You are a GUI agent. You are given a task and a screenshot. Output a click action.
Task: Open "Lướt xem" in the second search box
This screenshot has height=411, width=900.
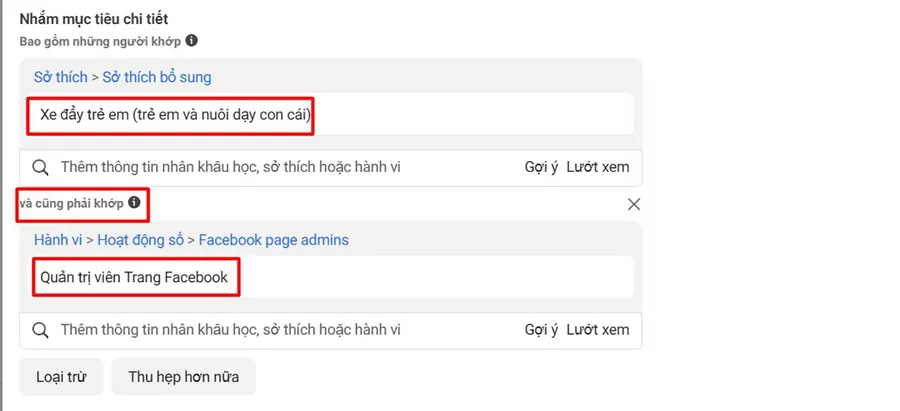(598, 330)
